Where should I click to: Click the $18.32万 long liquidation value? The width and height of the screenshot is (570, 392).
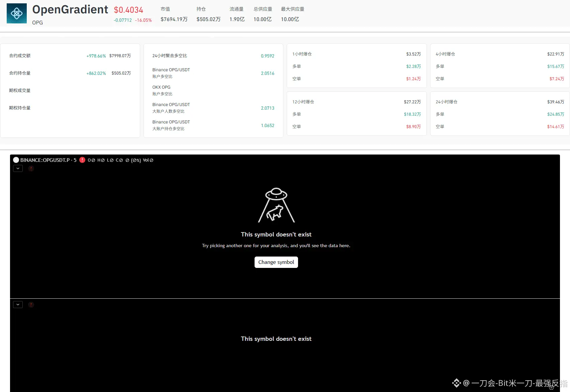coord(412,114)
